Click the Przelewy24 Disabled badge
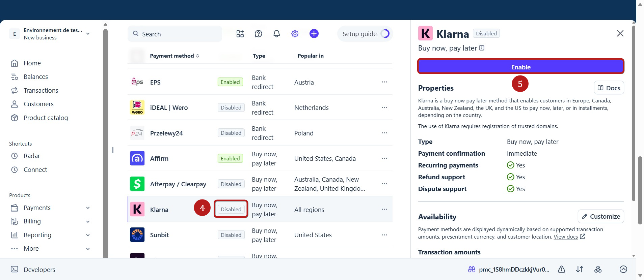644x280 pixels. pyautogui.click(x=231, y=133)
